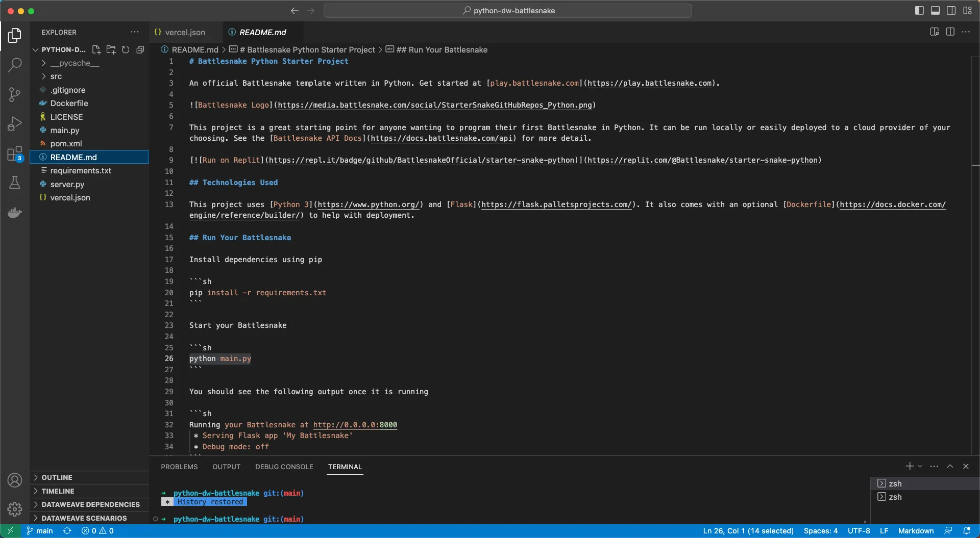This screenshot has height=538, width=980.
Task: Open Copilot status icon in the status bar
Action: [948, 531]
